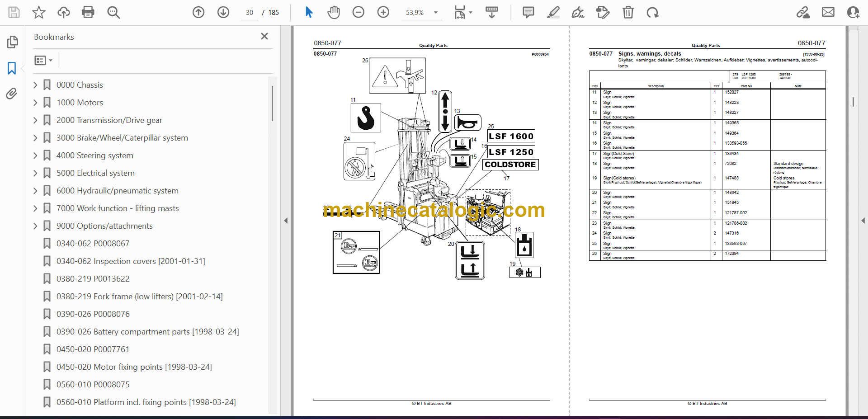Click the 'Signs, warnings, decals' heading
868x419 pixels.
[650, 54]
